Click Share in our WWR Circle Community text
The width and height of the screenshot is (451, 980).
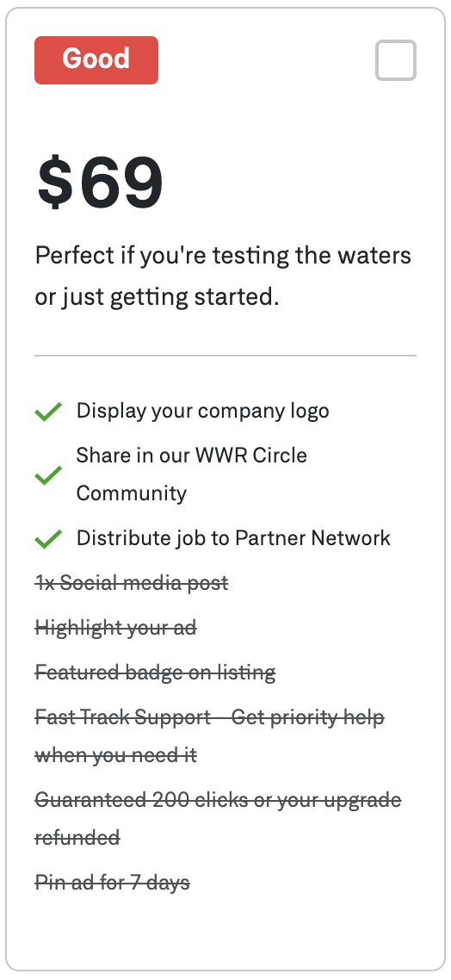192,474
